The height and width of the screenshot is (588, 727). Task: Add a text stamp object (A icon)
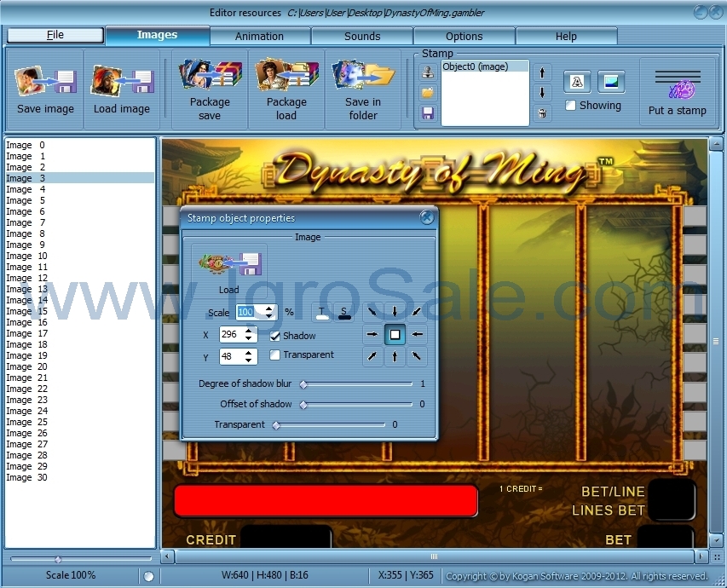[577, 82]
